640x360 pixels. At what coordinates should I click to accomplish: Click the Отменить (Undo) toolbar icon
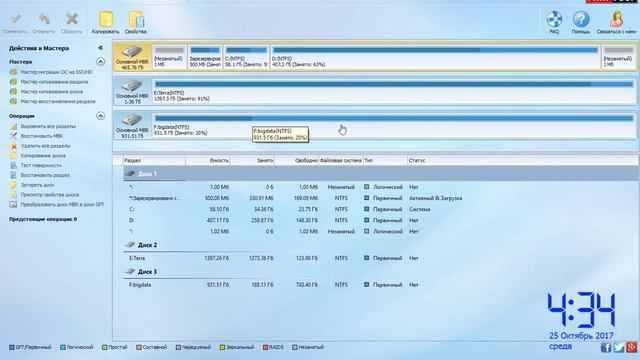[43, 23]
